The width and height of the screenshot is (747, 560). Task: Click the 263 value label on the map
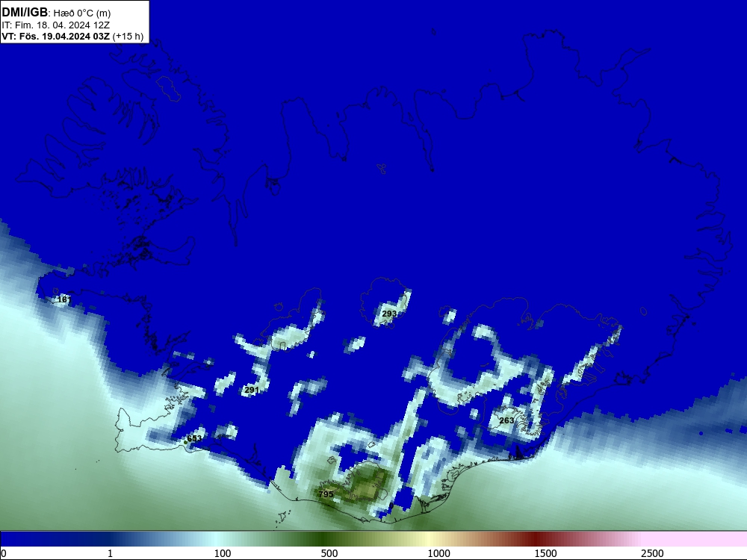[506, 420]
